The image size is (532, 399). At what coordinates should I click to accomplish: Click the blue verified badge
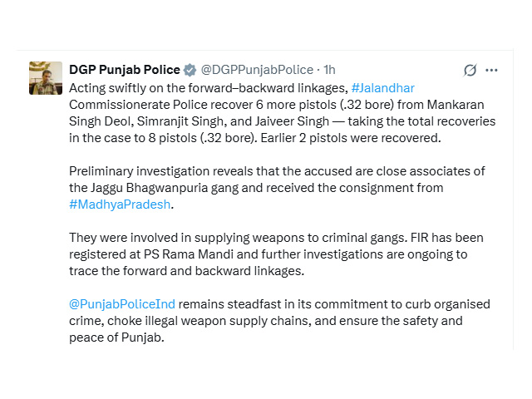pos(190,70)
